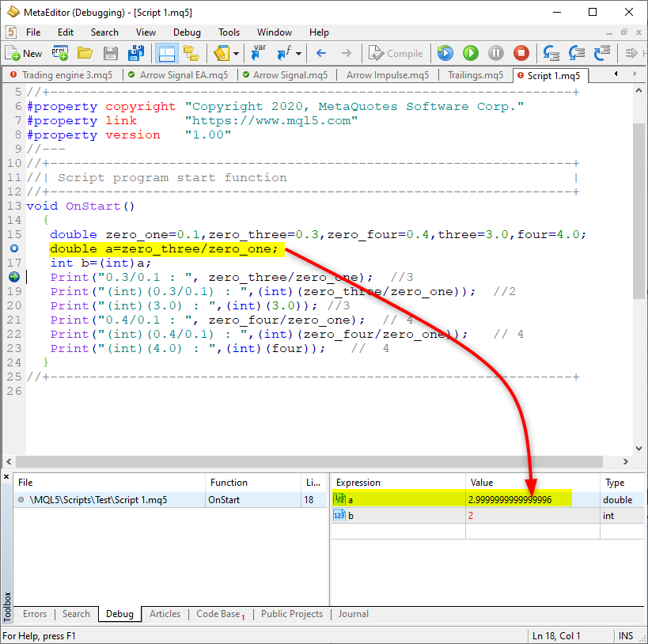Open the File menu
The height and width of the screenshot is (644, 648).
(33, 32)
